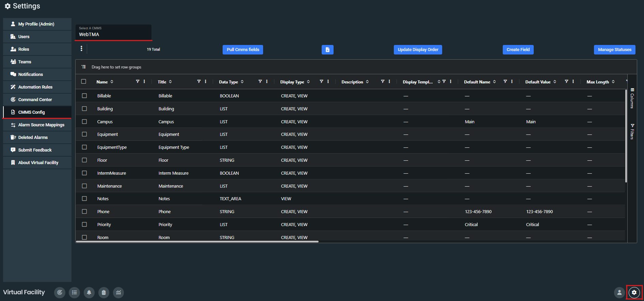Click the Pull Cmms fields button
644x301 pixels.
pyautogui.click(x=243, y=50)
